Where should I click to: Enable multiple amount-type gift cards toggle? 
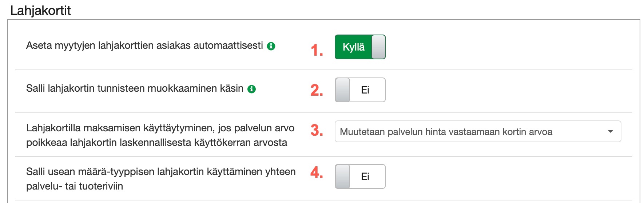360,176
